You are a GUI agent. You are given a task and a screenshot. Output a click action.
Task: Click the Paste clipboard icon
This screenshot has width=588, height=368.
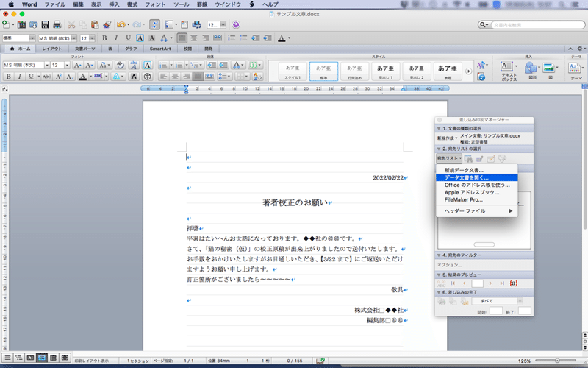pyautogui.click(x=95, y=25)
